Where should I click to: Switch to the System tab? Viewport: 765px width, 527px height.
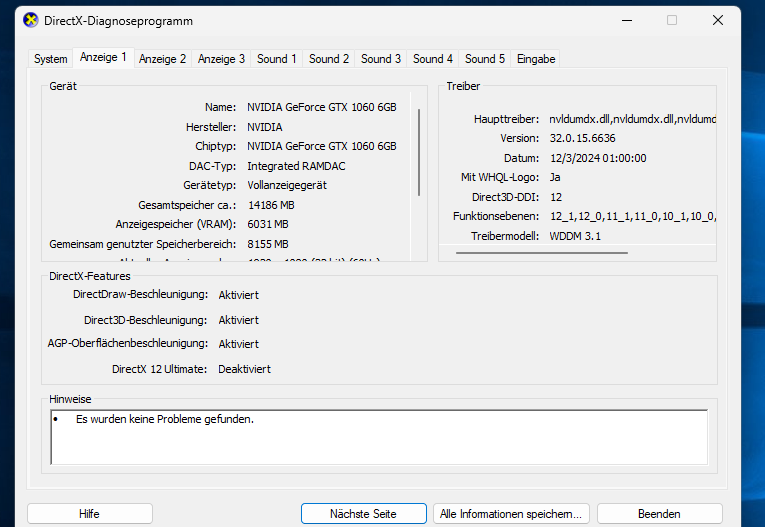(50, 59)
